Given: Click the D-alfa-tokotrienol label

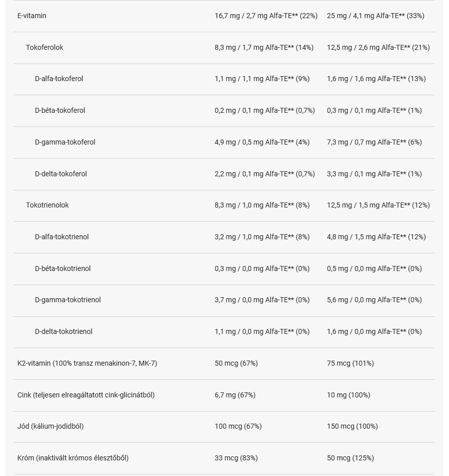Looking at the screenshot, I should (62, 237).
